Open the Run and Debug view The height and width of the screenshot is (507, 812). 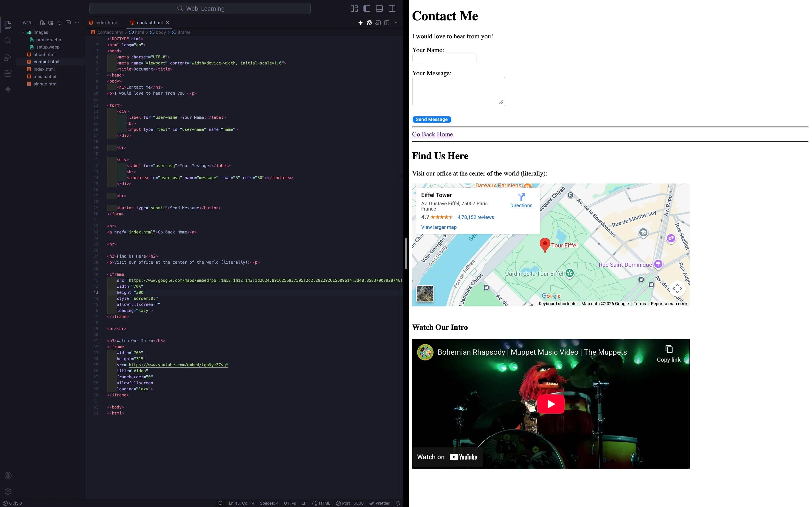pyautogui.click(x=8, y=57)
